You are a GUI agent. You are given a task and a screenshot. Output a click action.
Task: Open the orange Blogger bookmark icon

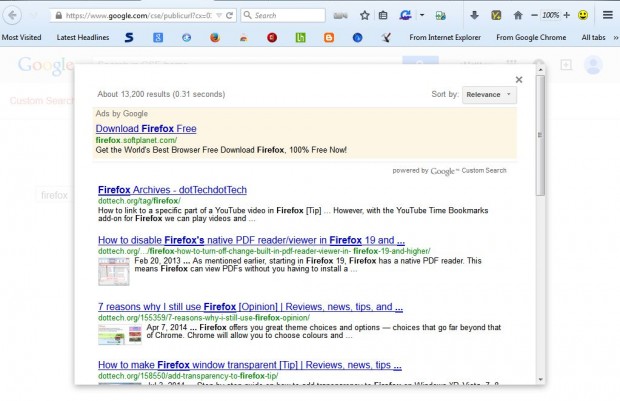(x=329, y=38)
